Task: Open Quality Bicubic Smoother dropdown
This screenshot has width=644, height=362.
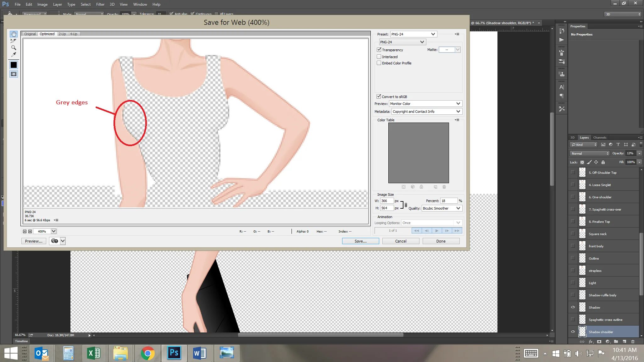Action: point(442,208)
